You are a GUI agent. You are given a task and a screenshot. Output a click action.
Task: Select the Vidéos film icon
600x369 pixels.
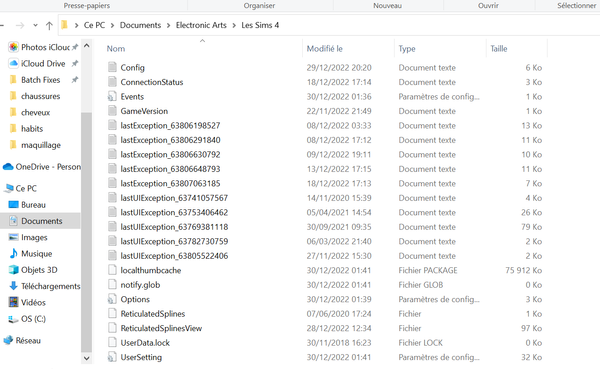pyautogui.click(x=13, y=302)
